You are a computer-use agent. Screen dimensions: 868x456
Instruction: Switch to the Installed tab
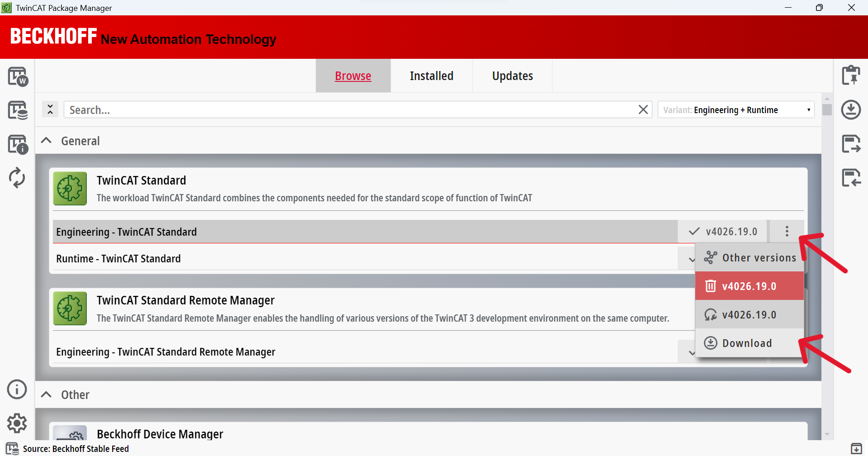(x=431, y=76)
